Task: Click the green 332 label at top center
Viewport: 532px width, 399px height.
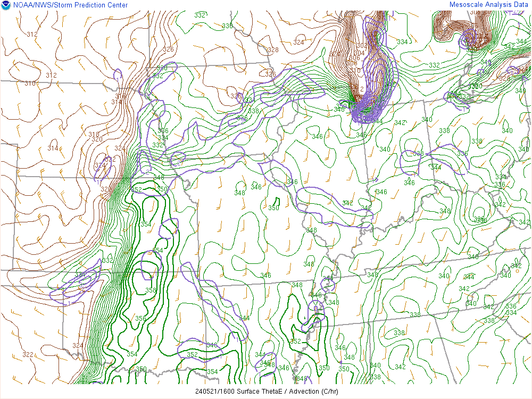Action: coord(199,15)
